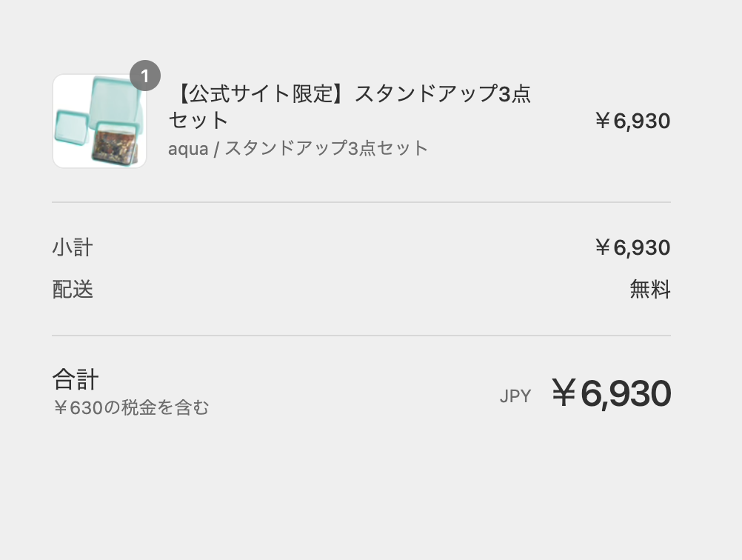Select the variant text aqua / スタンドアップ3点セット
The width and height of the screenshot is (742, 560).
(298, 148)
